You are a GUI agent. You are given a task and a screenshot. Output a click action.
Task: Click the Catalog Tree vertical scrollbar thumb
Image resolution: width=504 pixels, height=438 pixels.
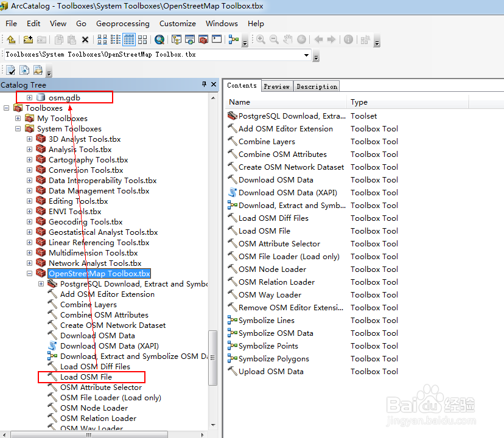pos(213,357)
